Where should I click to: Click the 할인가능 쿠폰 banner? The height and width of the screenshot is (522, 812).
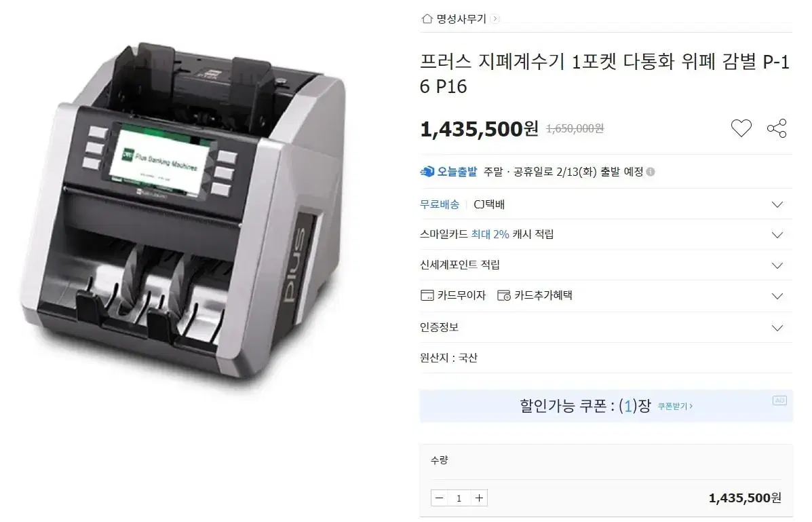point(606,405)
